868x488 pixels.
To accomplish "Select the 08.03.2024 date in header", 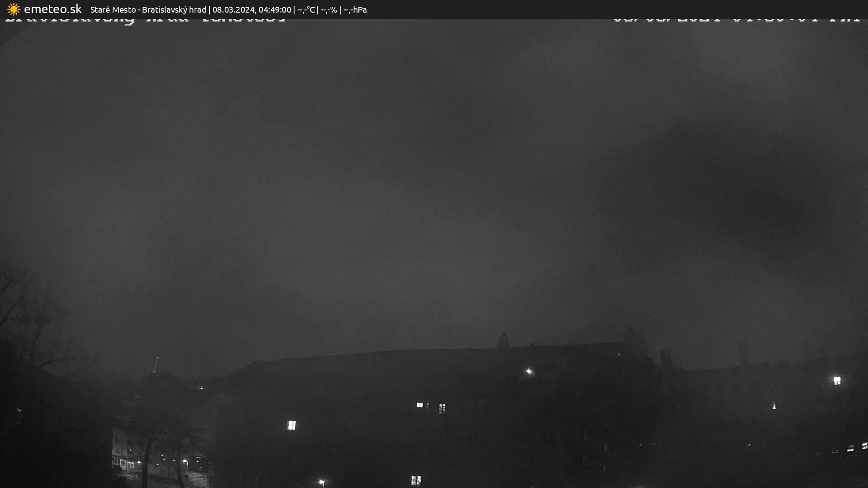I will pos(233,9).
